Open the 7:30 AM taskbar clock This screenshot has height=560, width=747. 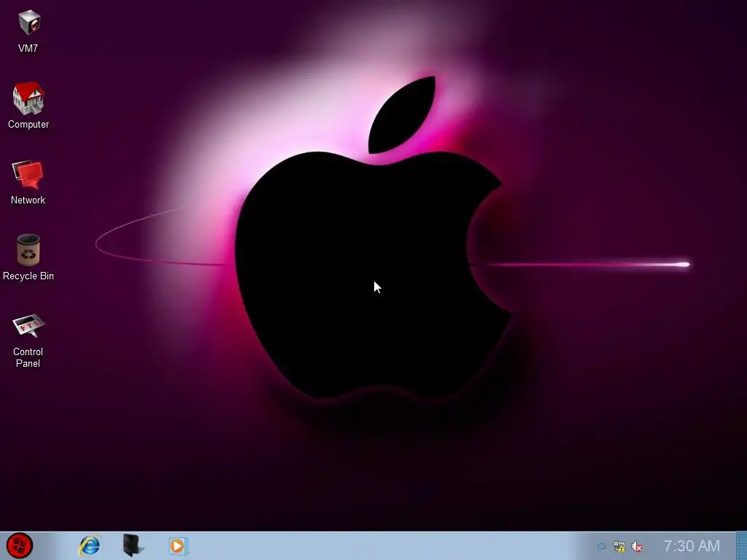[x=692, y=545]
